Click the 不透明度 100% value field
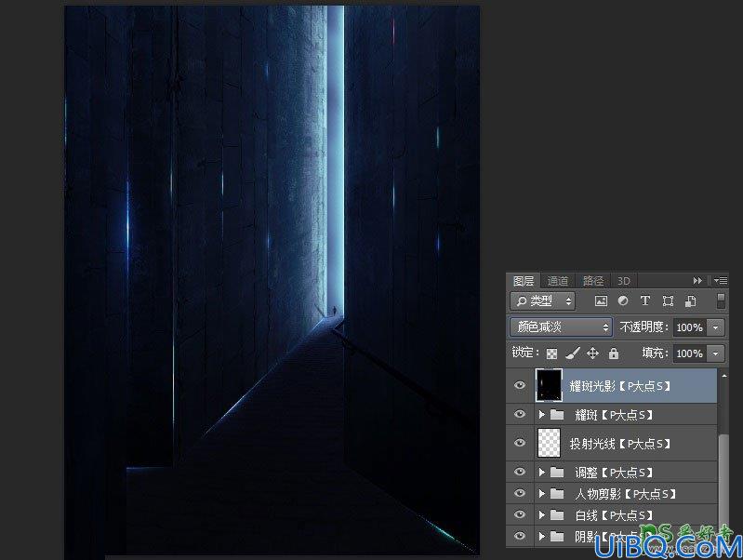 (x=690, y=327)
